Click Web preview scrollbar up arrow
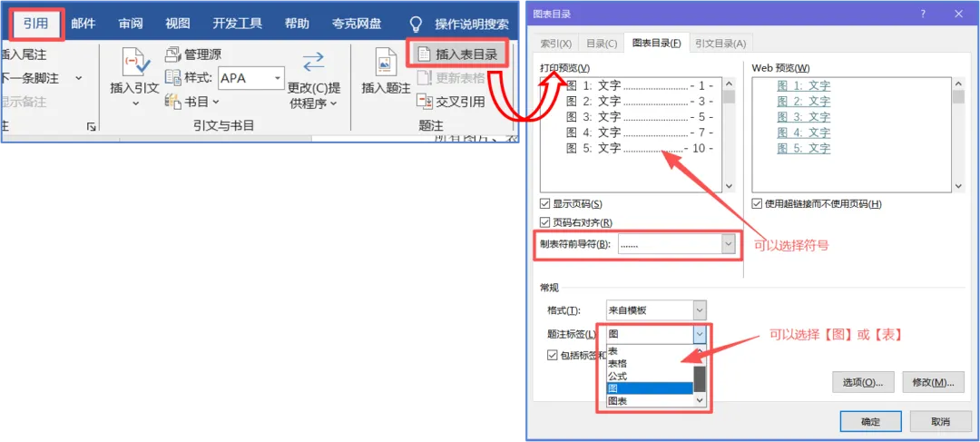The height and width of the screenshot is (442, 980). point(959,83)
